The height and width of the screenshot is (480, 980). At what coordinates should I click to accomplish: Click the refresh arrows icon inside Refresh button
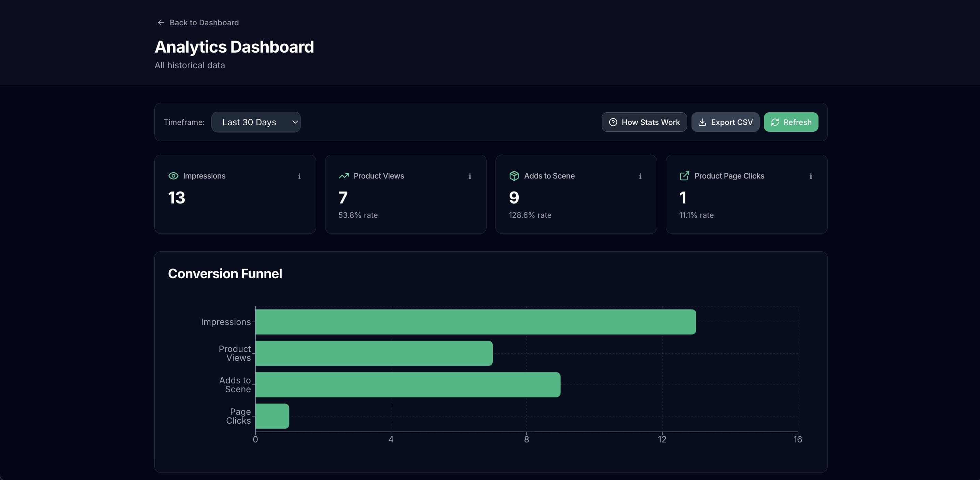[x=776, y=122]
